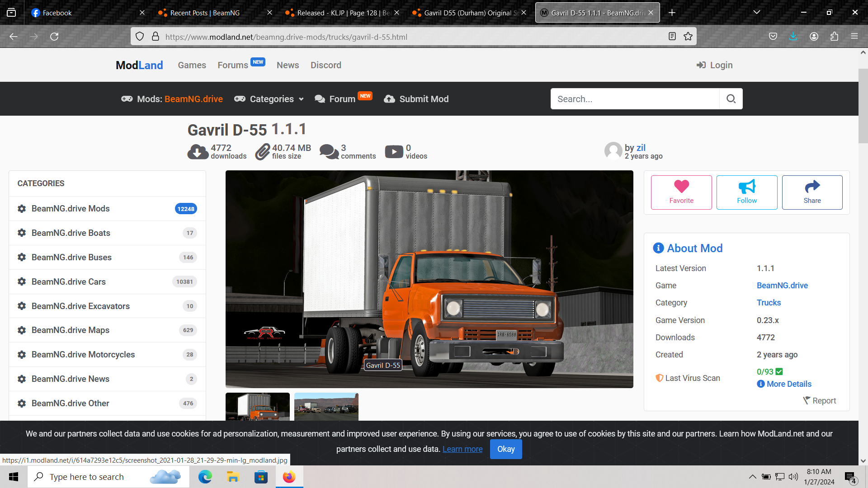The height and width of the screenshot is (488, 868).
Task: Reload the current page
Action: [54, 37]
